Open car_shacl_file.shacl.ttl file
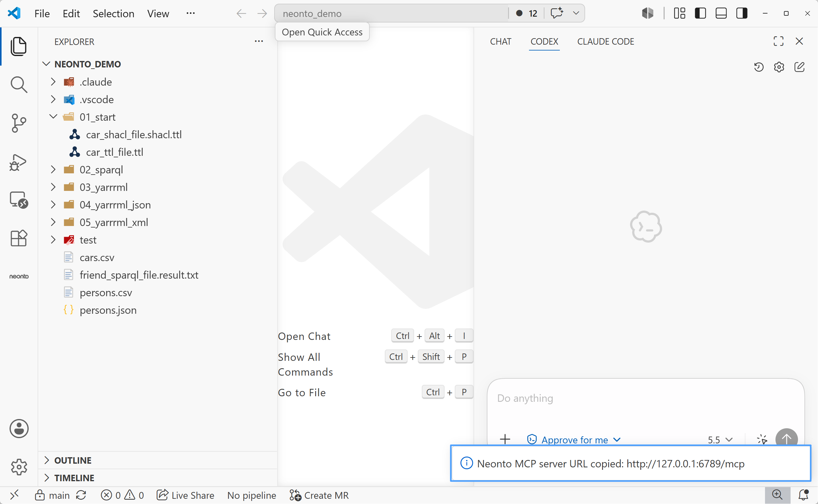818x504 pixels. [x=134, y=135]
